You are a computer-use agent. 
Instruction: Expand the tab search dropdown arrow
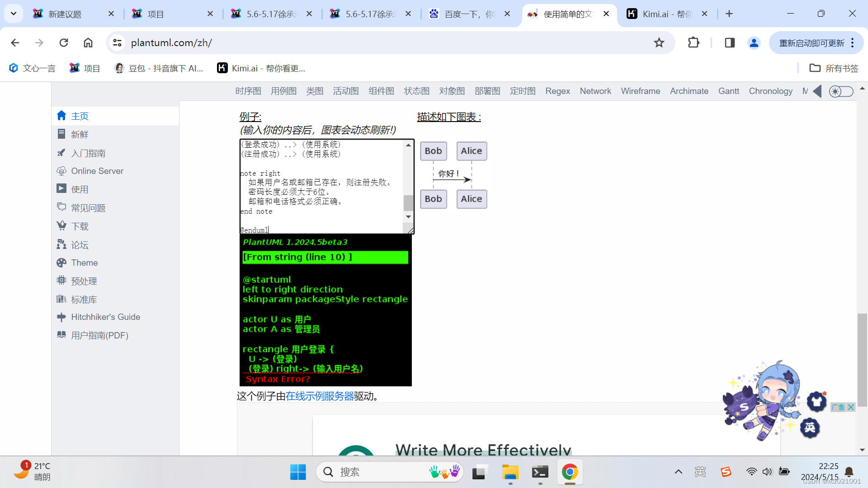coord(14,14)
